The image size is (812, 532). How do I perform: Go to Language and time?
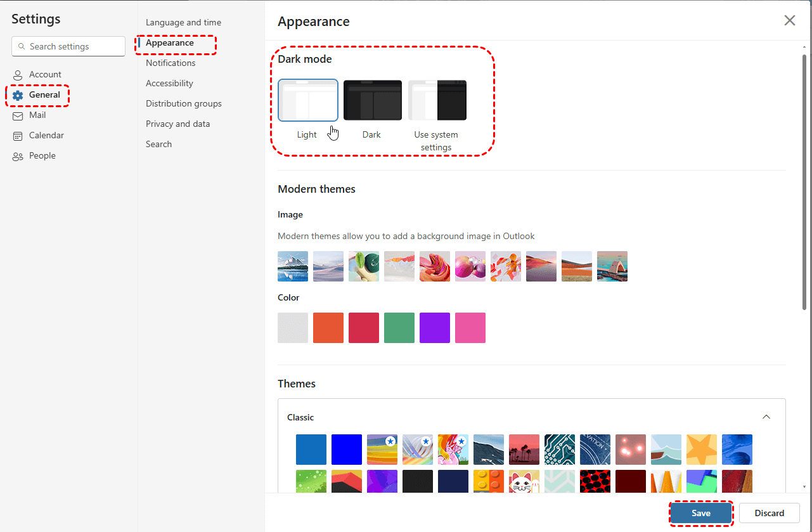click(x=183, y=22)
